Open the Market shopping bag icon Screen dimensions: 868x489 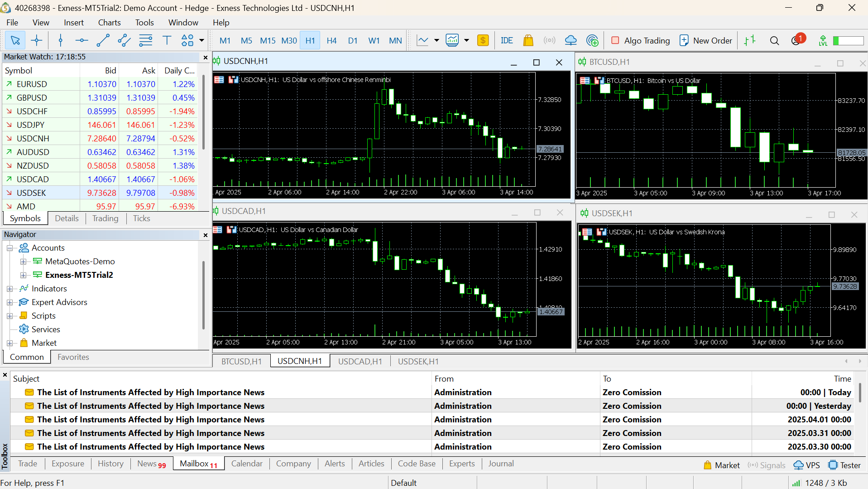click(528, 40)
